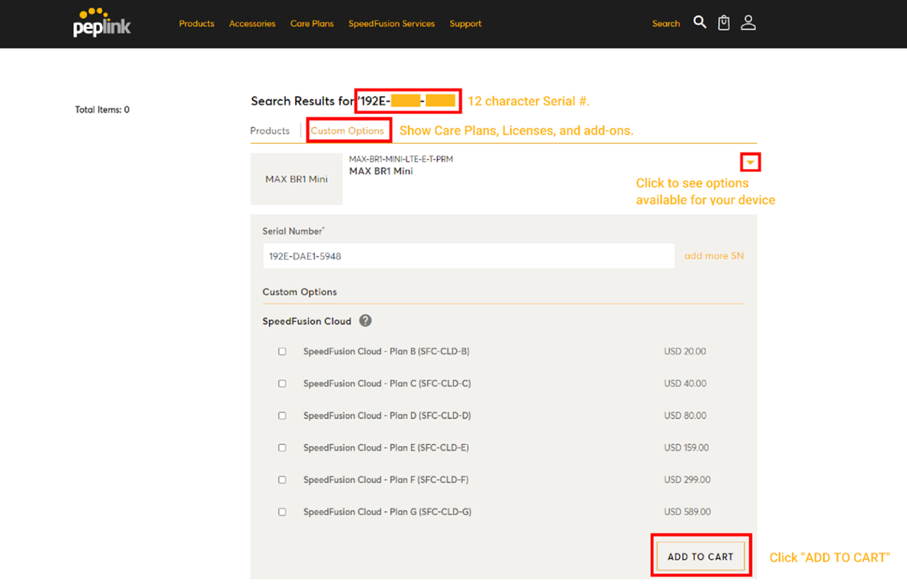Image resolution: width=907 pixels, height=588 pixels.
Task: Open the Products menu in header
Action: 197,24
